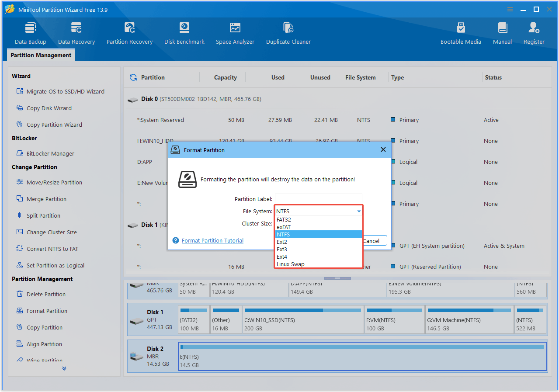Click the Type column header
This screenshot has height=392, width=559.
[x=397, y=77]
